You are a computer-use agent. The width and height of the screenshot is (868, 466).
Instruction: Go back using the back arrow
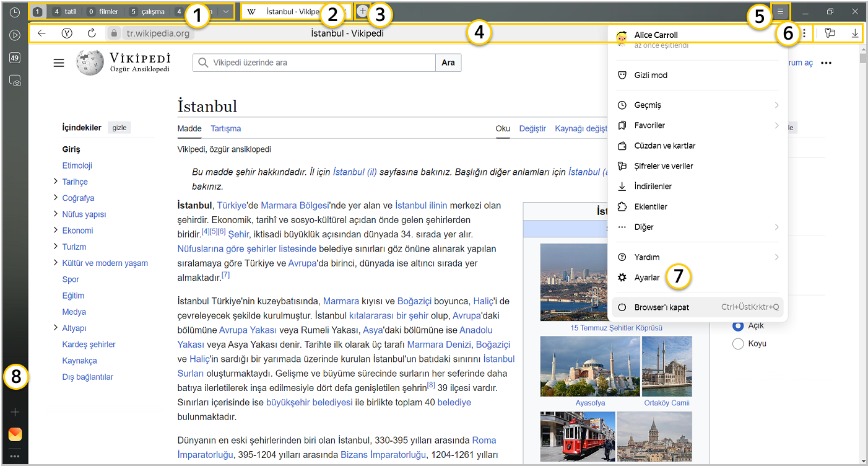(41, 33)
